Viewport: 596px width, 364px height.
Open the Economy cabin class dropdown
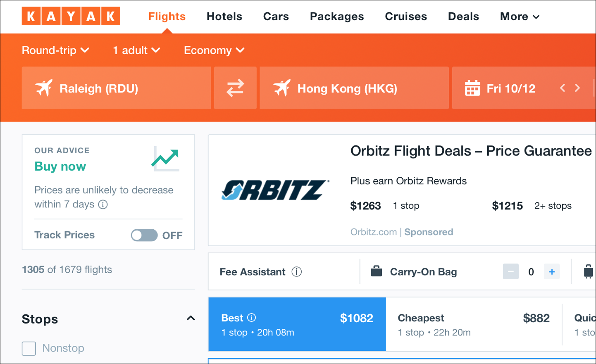214,50
